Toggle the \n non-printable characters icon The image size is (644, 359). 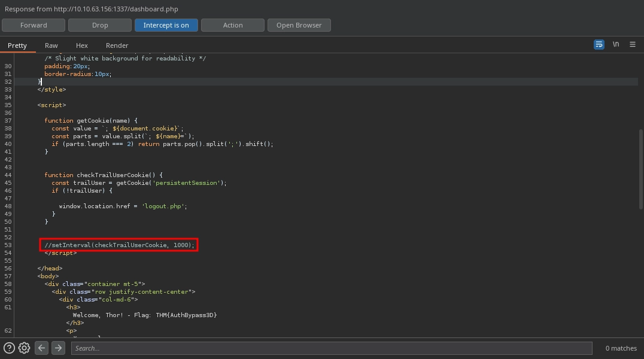click(x=616, y=44)
